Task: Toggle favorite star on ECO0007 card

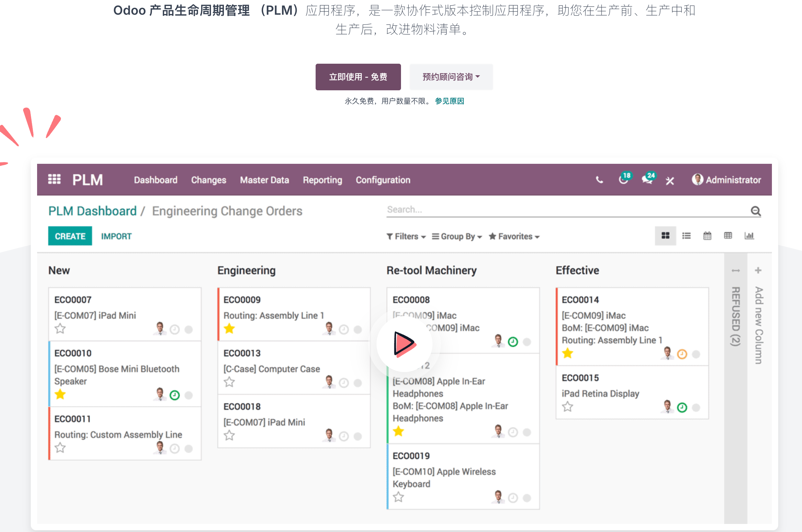Action: [60, 329]
